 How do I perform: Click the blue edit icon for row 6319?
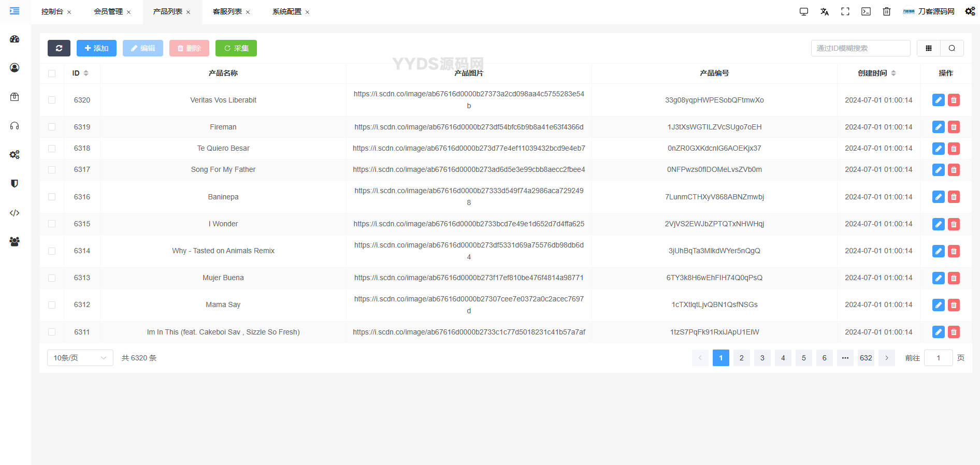click(x=938, y=127)
